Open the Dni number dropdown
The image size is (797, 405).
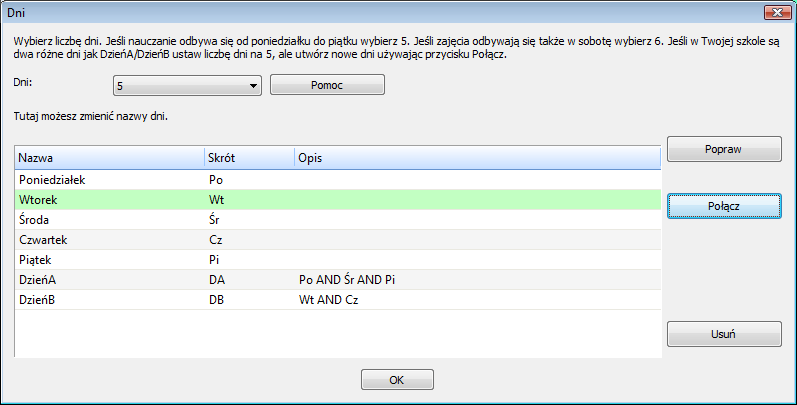(x=187, y=86)
